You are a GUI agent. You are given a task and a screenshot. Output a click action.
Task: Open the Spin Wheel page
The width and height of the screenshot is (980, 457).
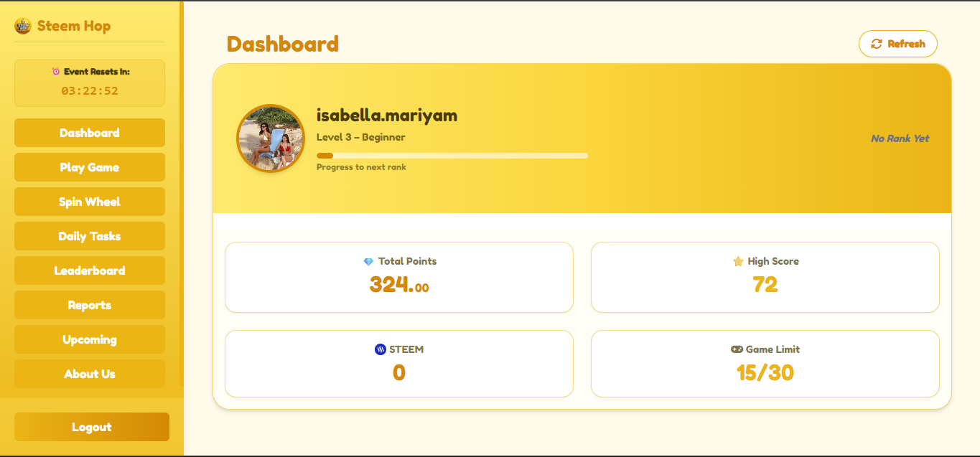click(90, 202)
